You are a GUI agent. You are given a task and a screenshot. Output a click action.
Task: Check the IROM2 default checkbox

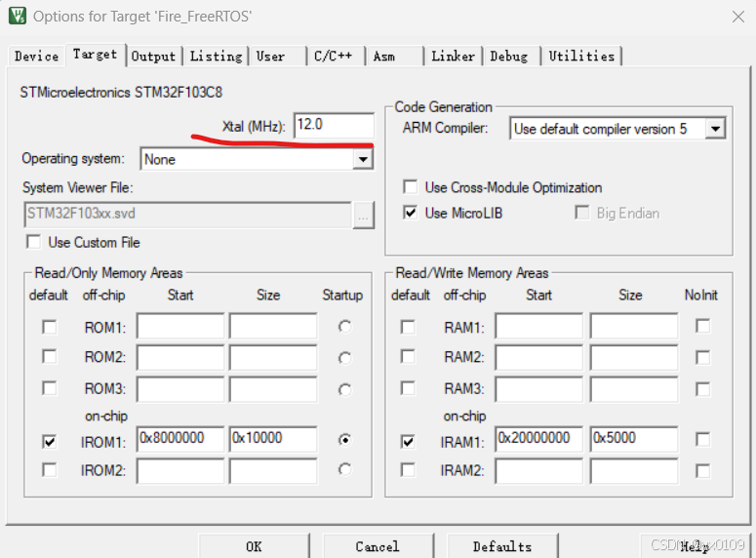coord(49,470)
